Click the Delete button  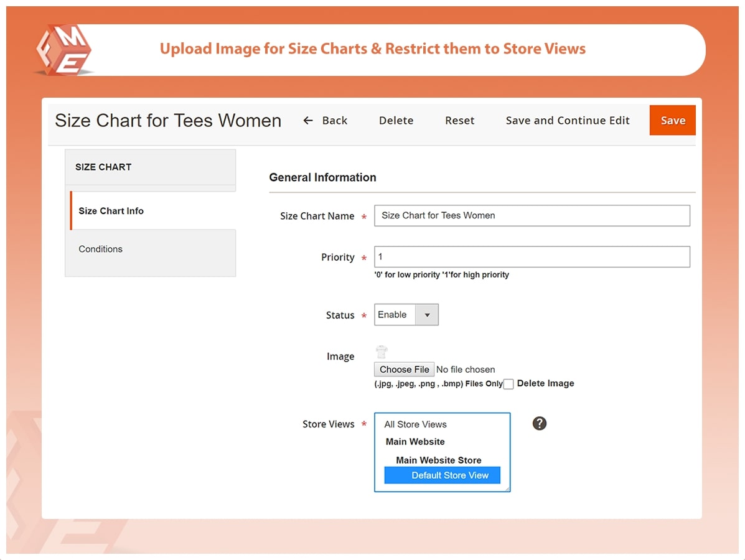click(396, 121)
